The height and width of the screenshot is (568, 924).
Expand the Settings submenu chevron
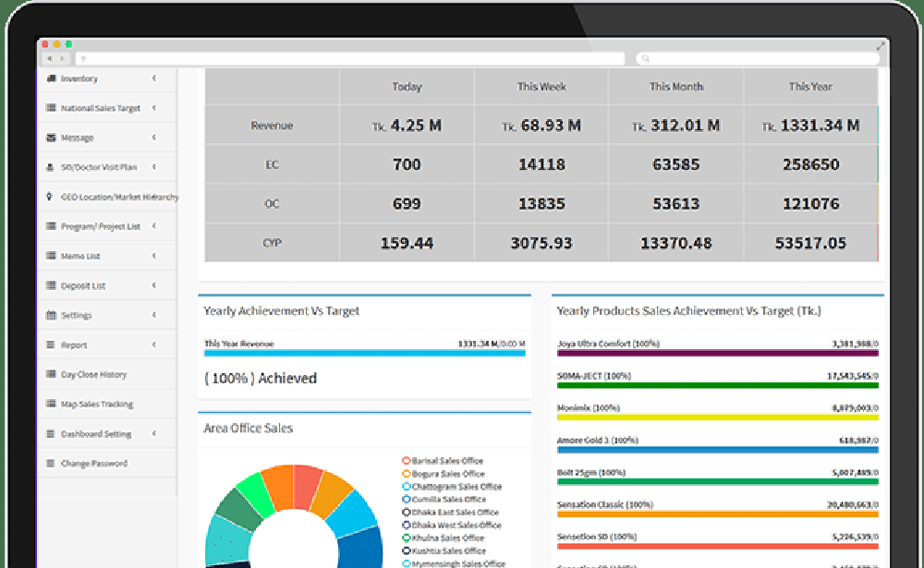pos(154,315)
